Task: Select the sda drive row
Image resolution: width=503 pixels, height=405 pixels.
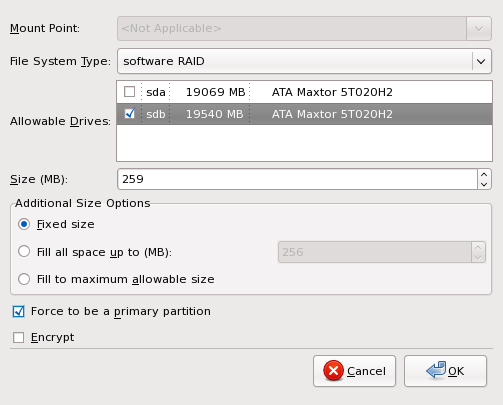Action: pos(304,92)
